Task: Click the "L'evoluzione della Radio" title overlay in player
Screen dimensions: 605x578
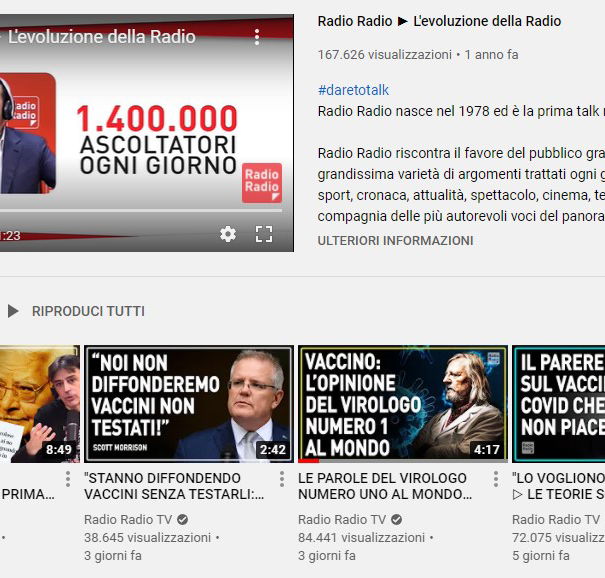Action: (x=102, y=37)
